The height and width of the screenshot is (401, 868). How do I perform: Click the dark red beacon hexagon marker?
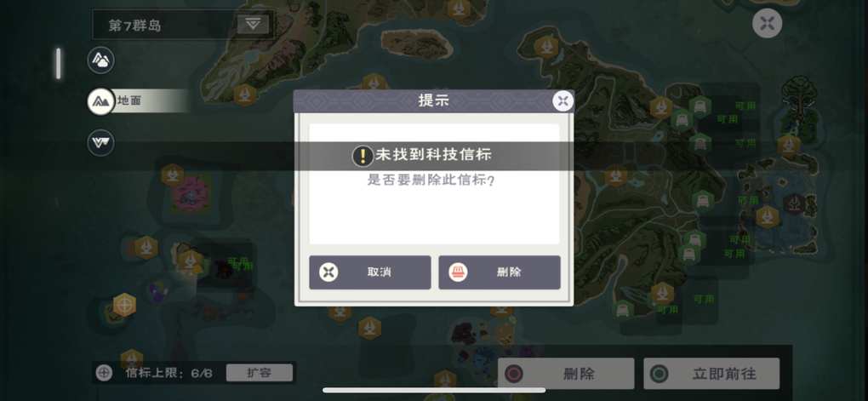[794, 203]
